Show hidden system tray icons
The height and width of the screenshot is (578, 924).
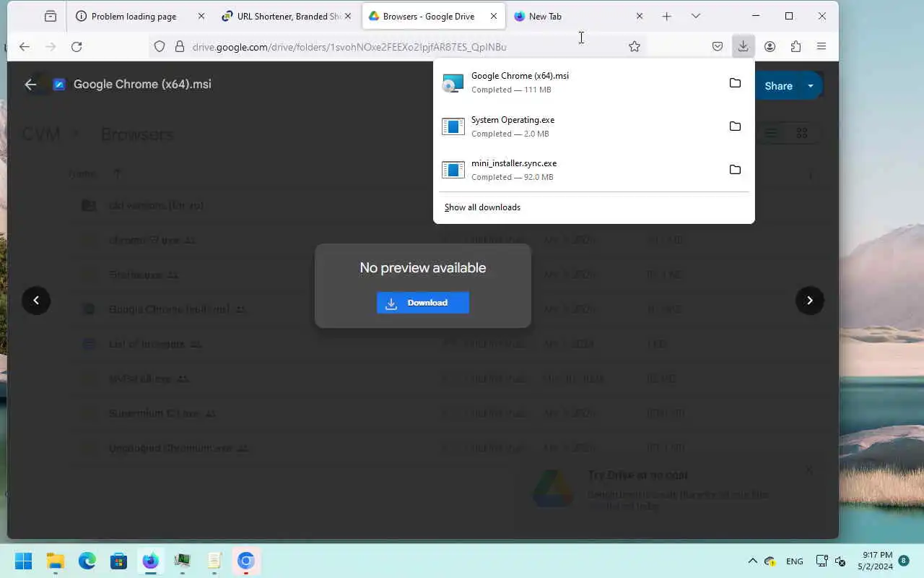(x=752, y=561)
